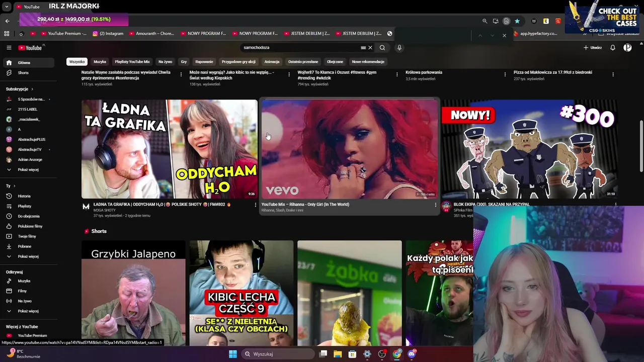Click the Utwórz create button

pyautogui.click(x=593, y=48)
